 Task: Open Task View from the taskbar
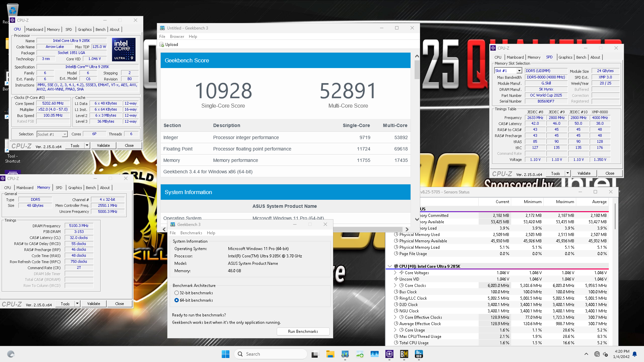(x=315, y=354)
